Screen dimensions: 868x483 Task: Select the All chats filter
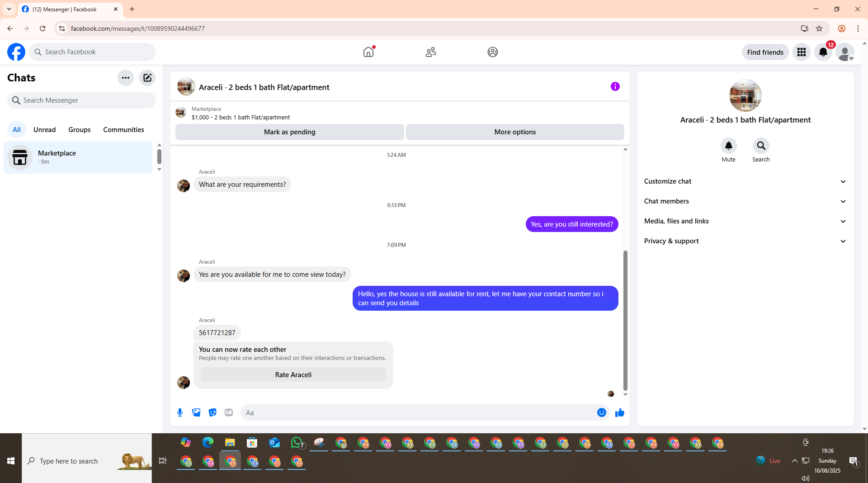(17, 130)
